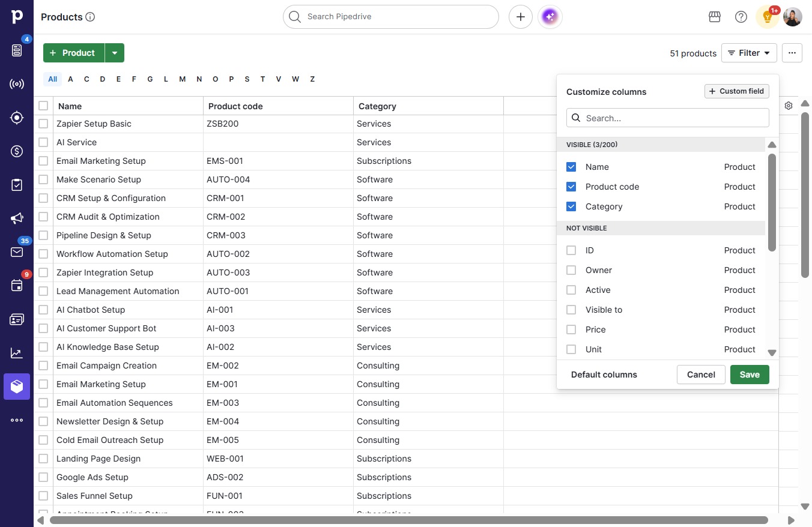Open help question mark icon

(x=741, y=17)
